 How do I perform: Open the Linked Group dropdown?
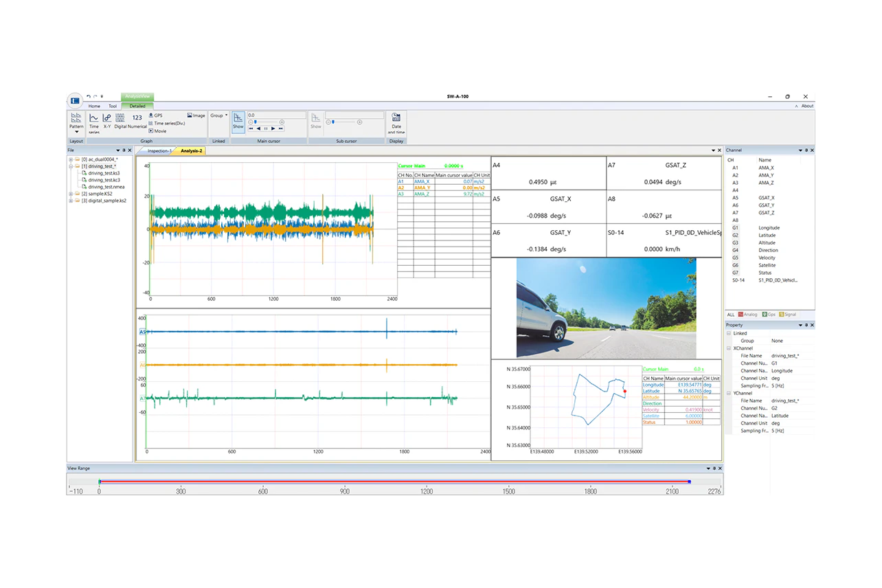point(218,115)
